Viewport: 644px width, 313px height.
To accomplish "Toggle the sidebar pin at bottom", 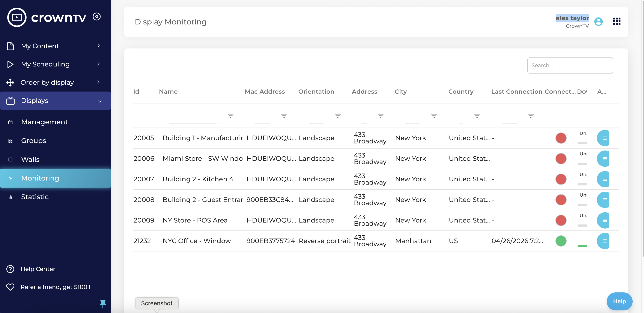I will point(103,304).
